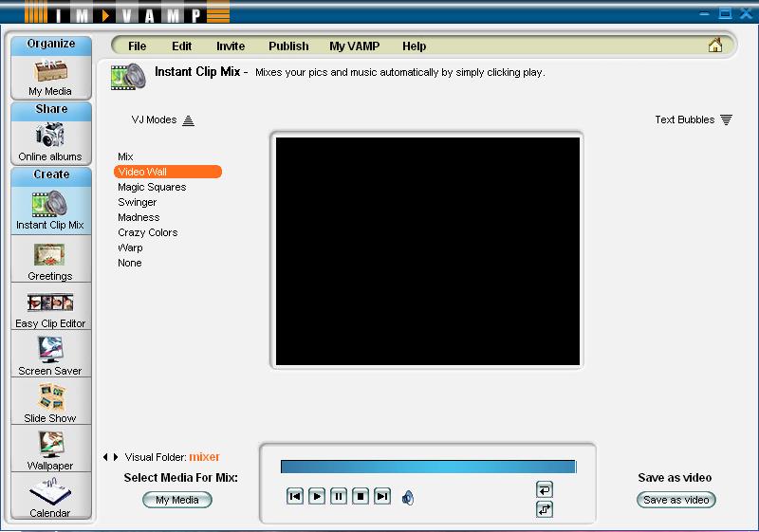This screenshot has height=532, width=759.
Task: Select Warp VJ mode
Action: click(130, 248)
